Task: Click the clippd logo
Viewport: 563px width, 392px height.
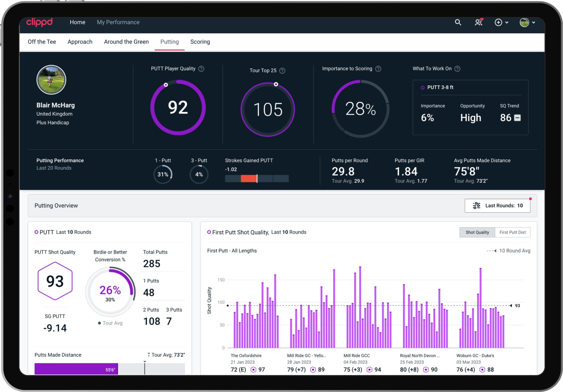Action: click(x=39, y=22)
